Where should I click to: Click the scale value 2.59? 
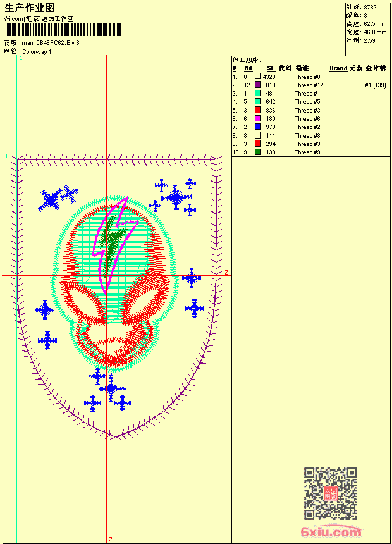(369, 40)
